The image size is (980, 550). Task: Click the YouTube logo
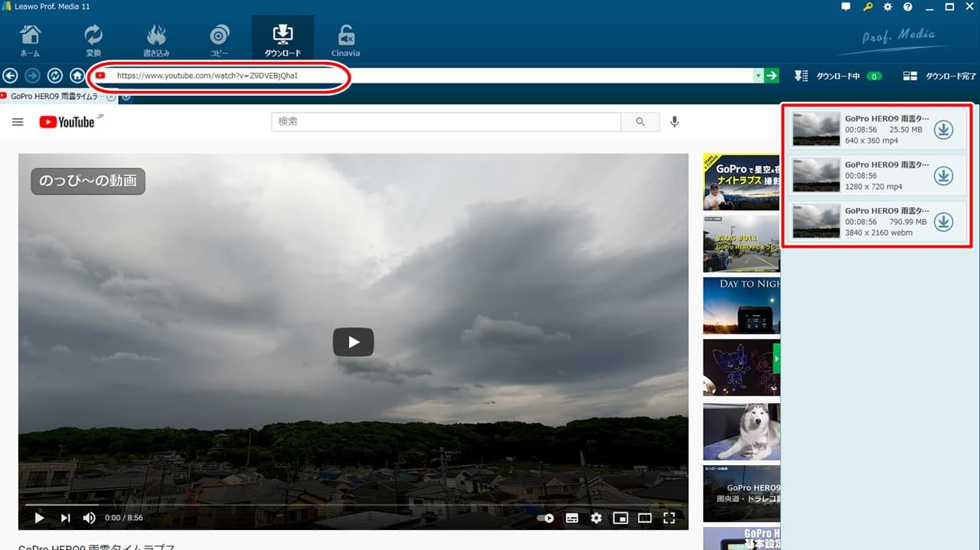[x=67, y=122]
